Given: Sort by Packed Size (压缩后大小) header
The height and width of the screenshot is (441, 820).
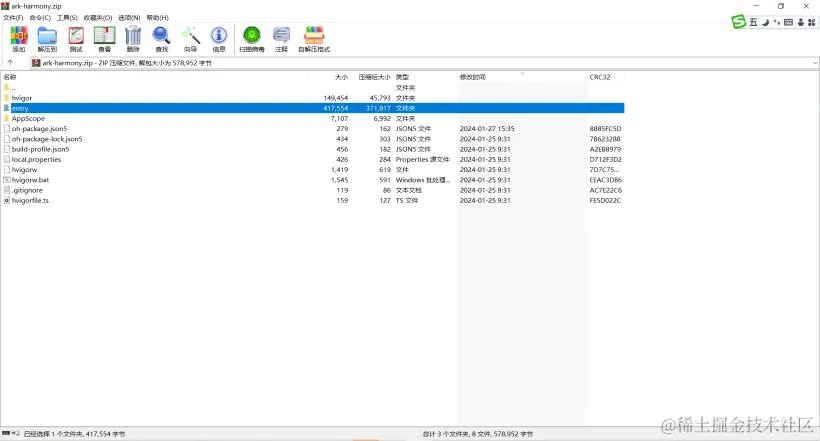Looking at the screenshot, I should (x=372, y=77).
